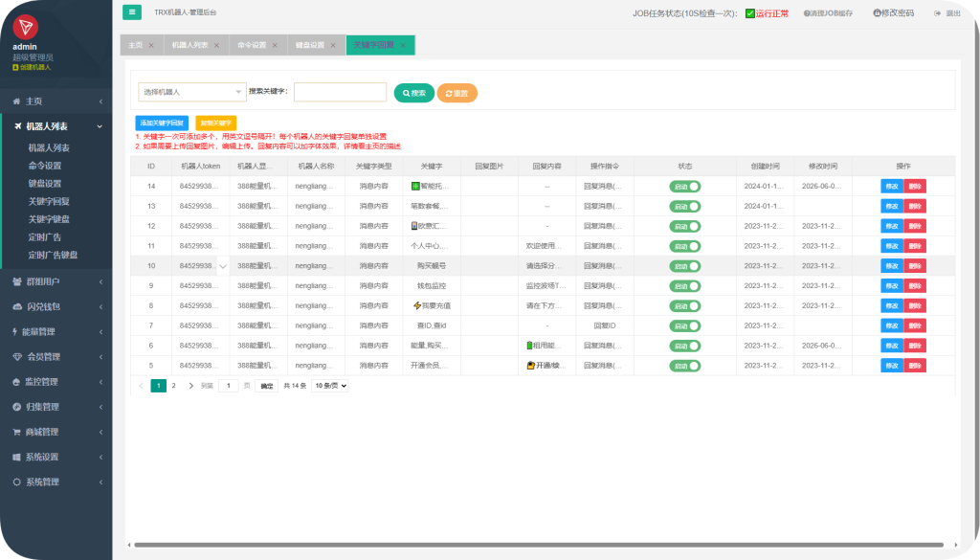Click the 归集管理 icon in the sidebar
980x560 pixels.
(x=17, y=407)
